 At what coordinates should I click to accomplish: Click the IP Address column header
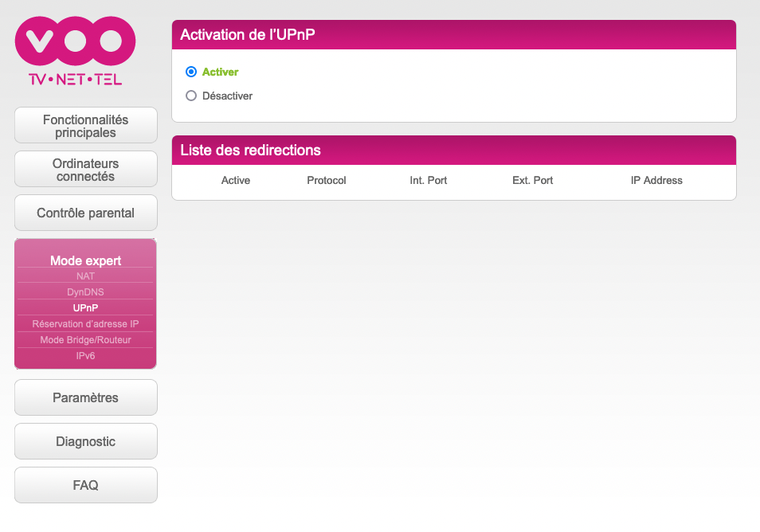pyautogui.click(x=656, y=180)
